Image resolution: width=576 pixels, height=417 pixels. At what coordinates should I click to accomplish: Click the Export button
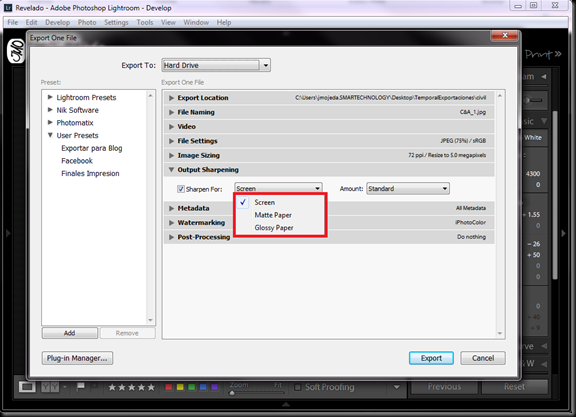(x=431, y=358)
